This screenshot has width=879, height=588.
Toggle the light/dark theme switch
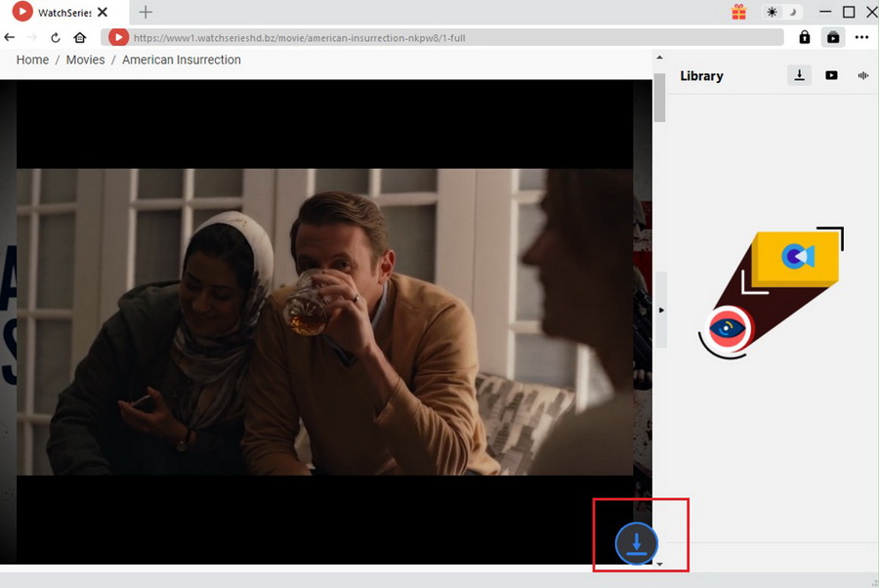pyautogui.click(x=781, y=13)
